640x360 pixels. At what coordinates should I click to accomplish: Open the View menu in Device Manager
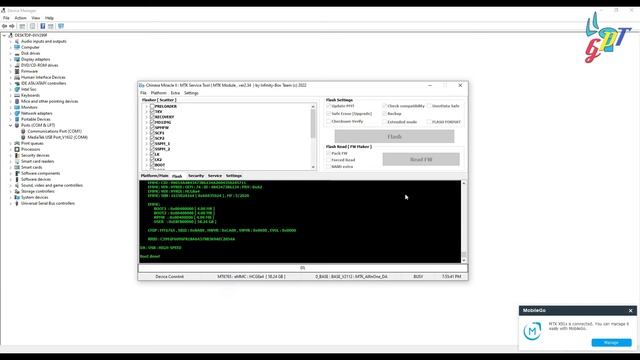click(x=36, y=18)
